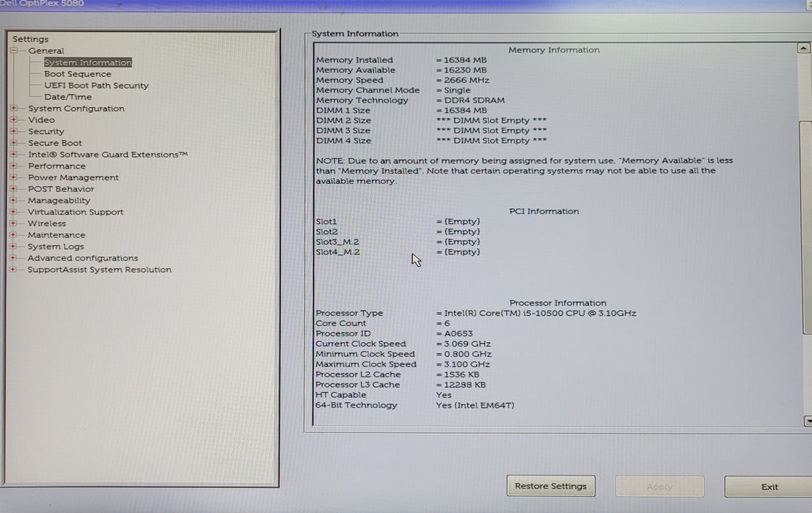Select the Video category label

pyautogui.click(x=41, y=120)
